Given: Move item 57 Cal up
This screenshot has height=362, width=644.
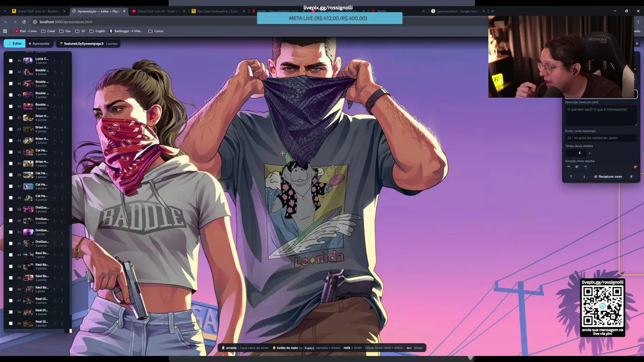Looking at the screenshot, I should (x=55, y=186).
